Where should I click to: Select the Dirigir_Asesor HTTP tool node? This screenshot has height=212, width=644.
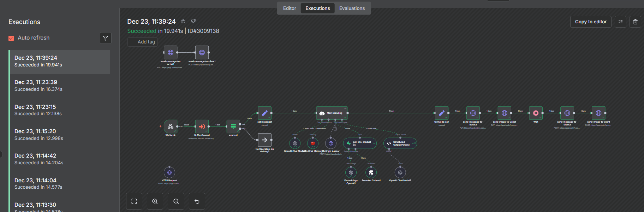[331, 143]
